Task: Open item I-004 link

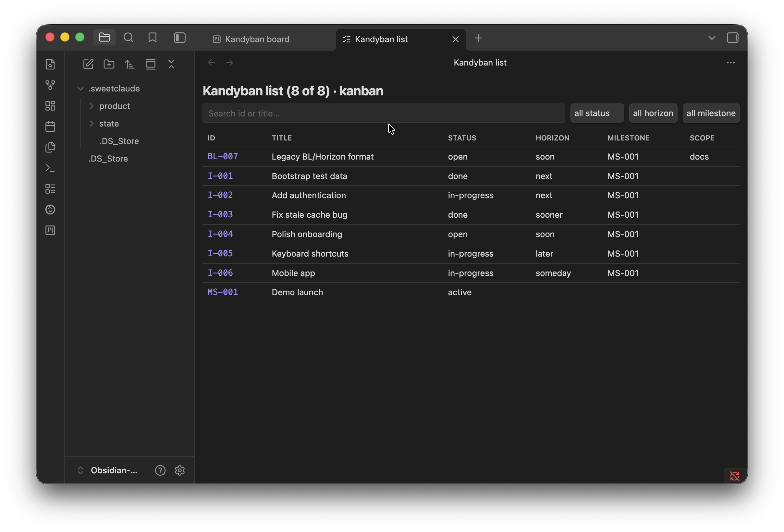Action: pyautogui.click(x=220, y=234)
